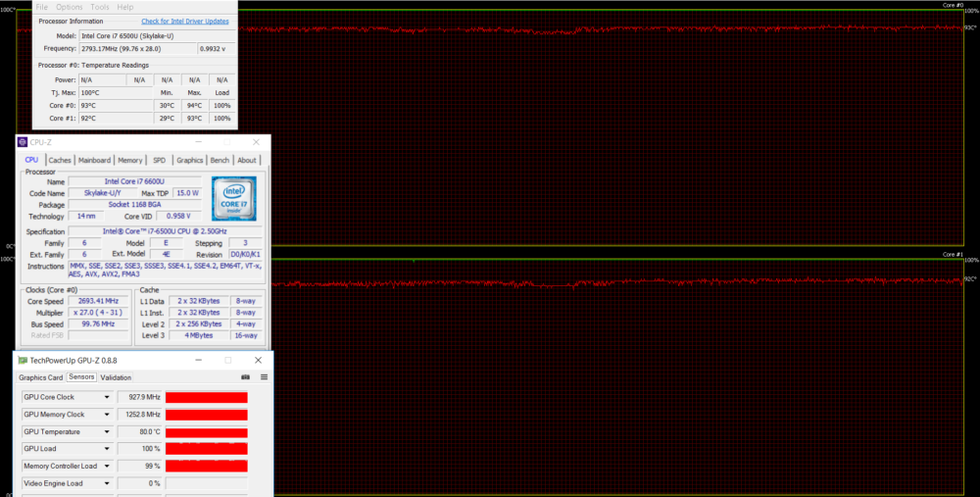
Task: Minimize the CPU-Z window
Action: tap(199, 142)
